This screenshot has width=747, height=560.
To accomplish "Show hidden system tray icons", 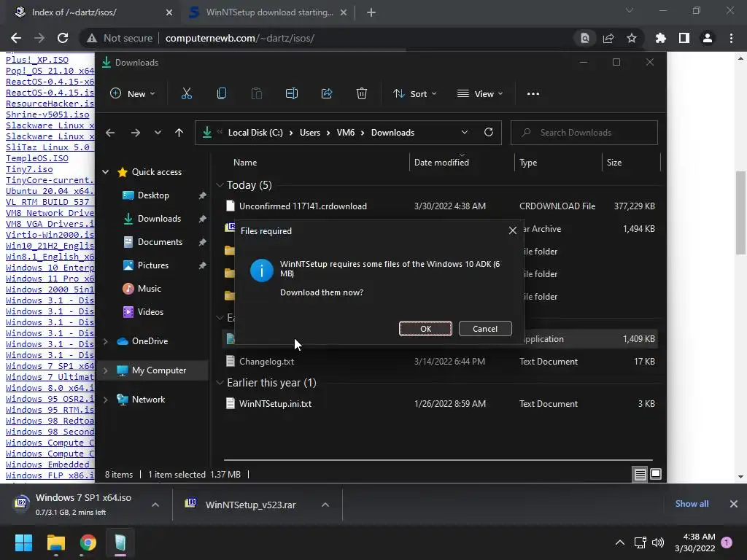I will click(x=620, y=542).
